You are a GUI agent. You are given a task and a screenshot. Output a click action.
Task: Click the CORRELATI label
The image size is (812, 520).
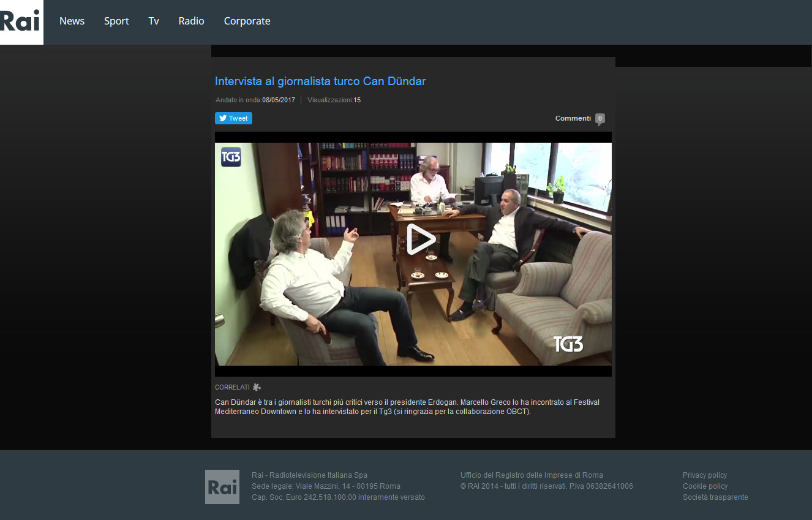coord(232,387)
